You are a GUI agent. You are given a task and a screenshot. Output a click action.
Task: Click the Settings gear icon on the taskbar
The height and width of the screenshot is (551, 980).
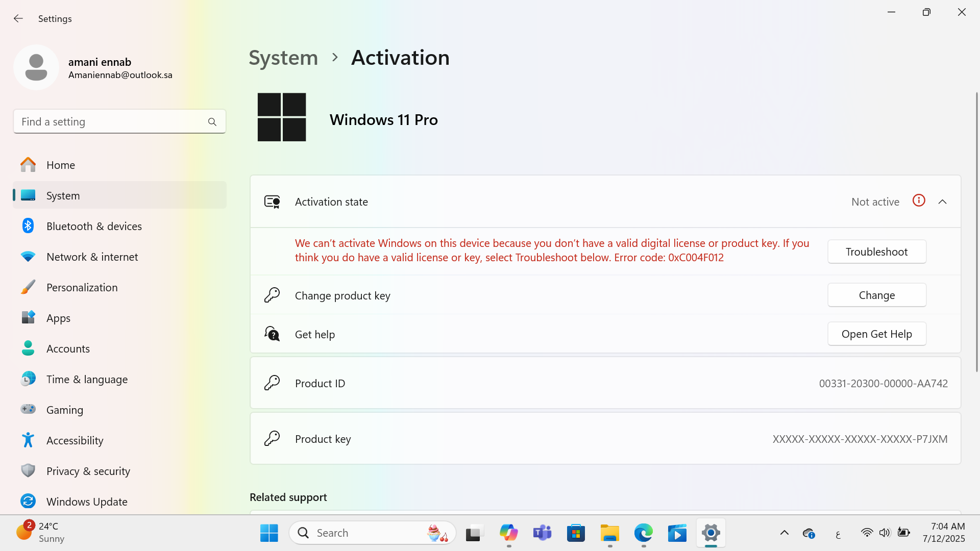pos(711,533)
